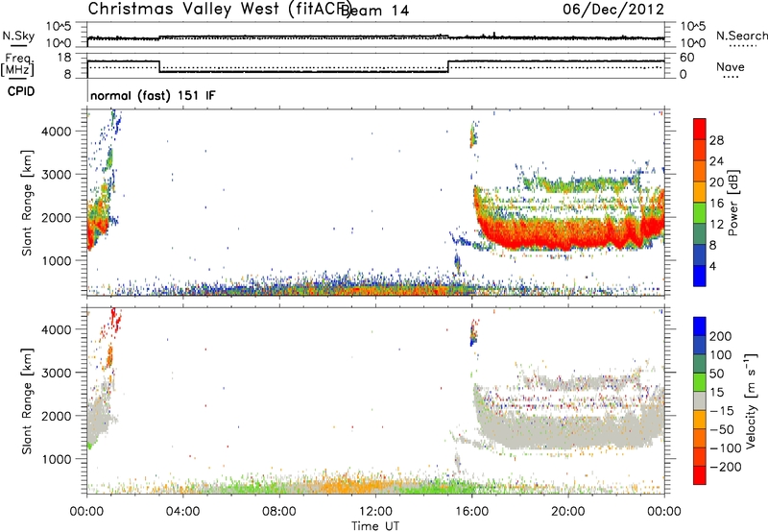Pick the light green swatch between 12 and 16 dB
Screen dimensions: 768x532
point(700,213)
